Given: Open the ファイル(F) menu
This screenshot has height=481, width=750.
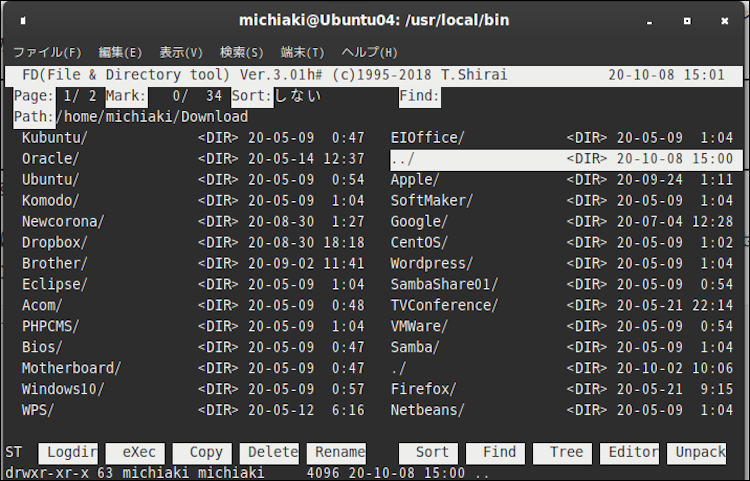Looking at the screenshot, I should (x=47, y=52).
